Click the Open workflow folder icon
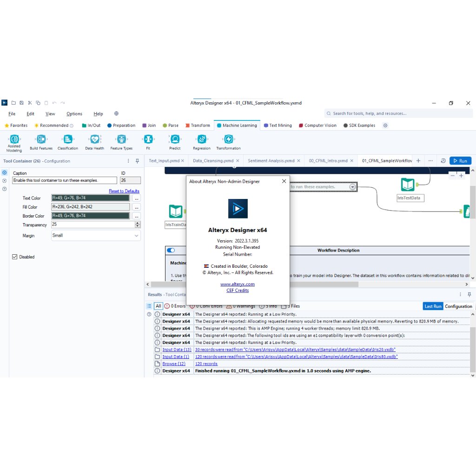The height and width of the screenshot is (476, 476). 13,103
